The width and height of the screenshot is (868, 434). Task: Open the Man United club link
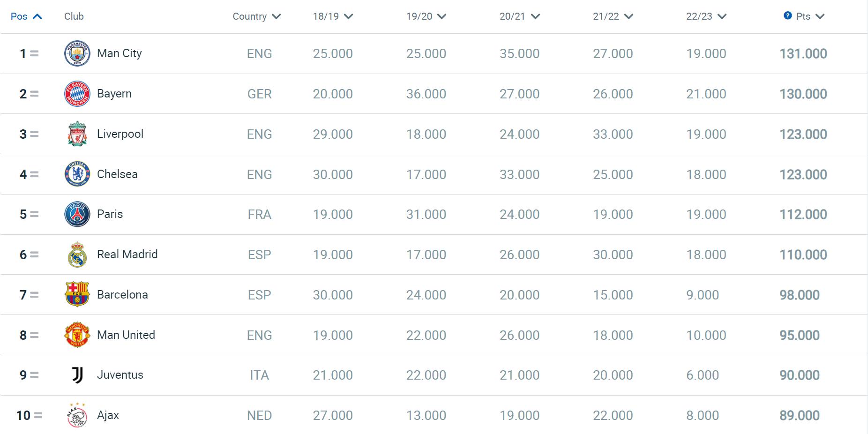point(126,335)
